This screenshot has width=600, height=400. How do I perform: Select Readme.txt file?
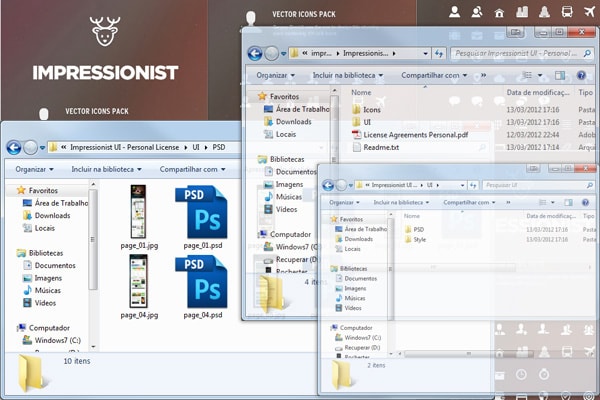pos(376,147)
